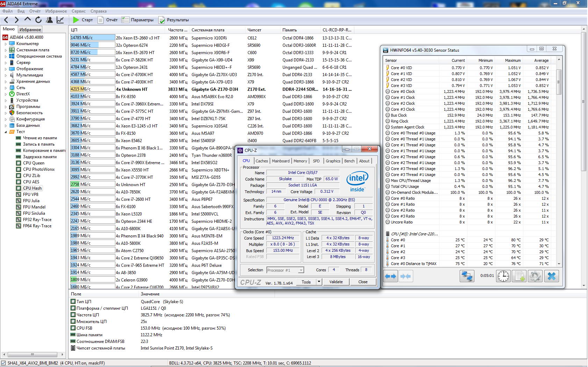
Task: Toggle the SHA1_X64_AVX2 status bar checkbox
Action: click(3, 363)
